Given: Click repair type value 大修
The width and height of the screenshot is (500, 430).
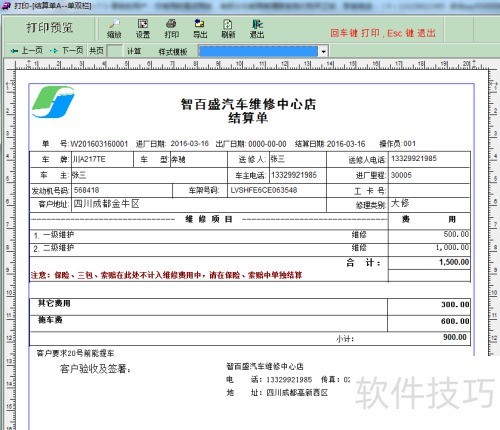Looking at the screenshot, I should (400, 203).
